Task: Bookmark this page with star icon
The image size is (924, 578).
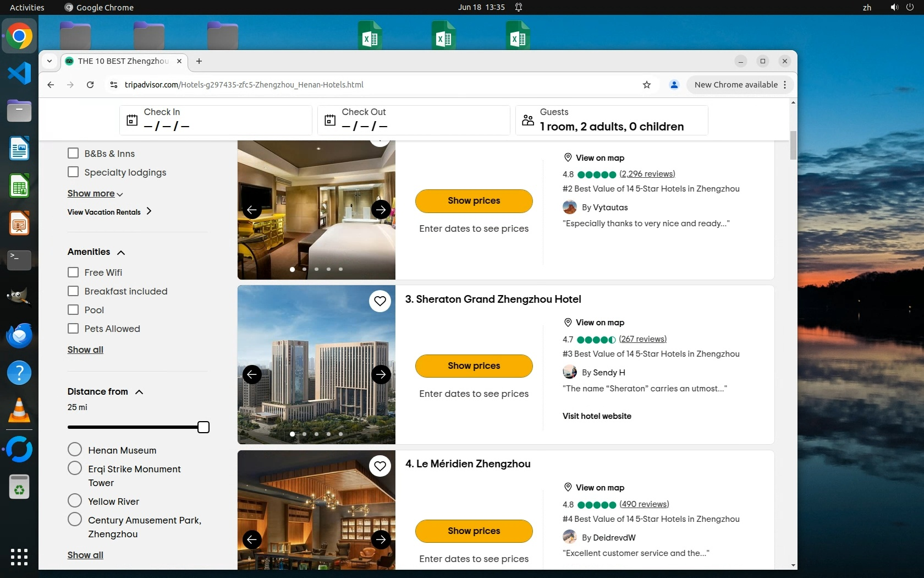Action: pos(647,85)
